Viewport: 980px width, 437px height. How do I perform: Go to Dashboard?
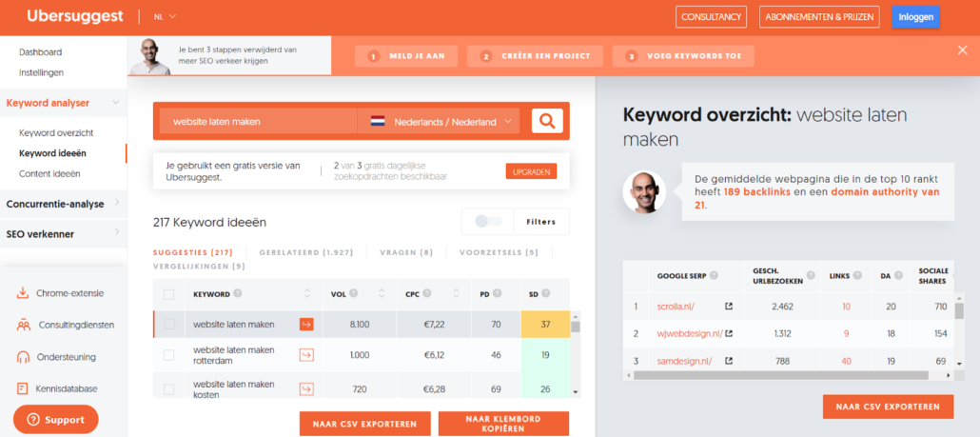click(40, 52)
